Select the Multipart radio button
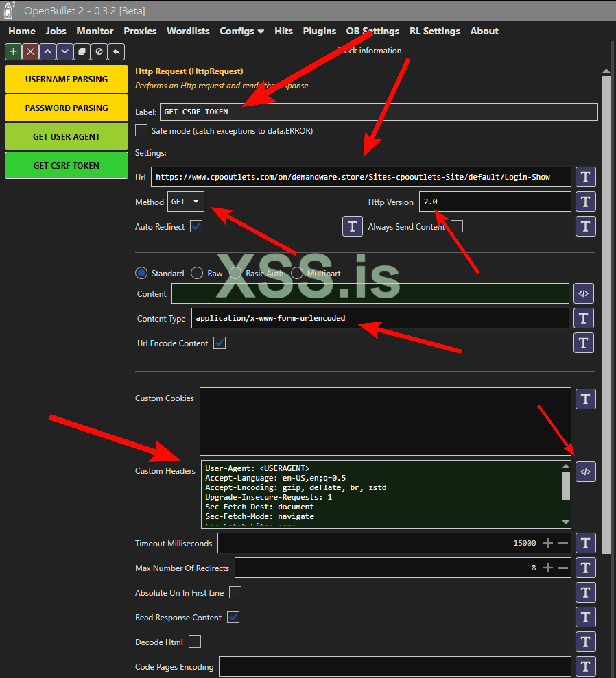The image size is (616, 678). click(297, 273)
